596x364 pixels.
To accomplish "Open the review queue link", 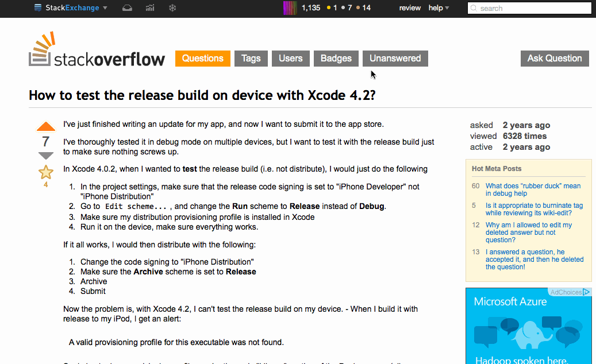I will pos(410,8).
